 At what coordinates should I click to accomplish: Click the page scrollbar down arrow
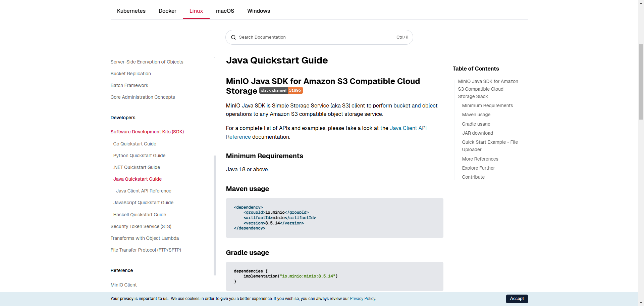pos(641,303)
